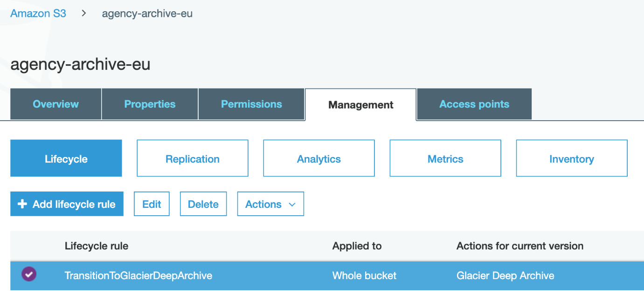The image size is (644, 294).
Task: Switch to the Overview tab
Action: click(55, 104)
